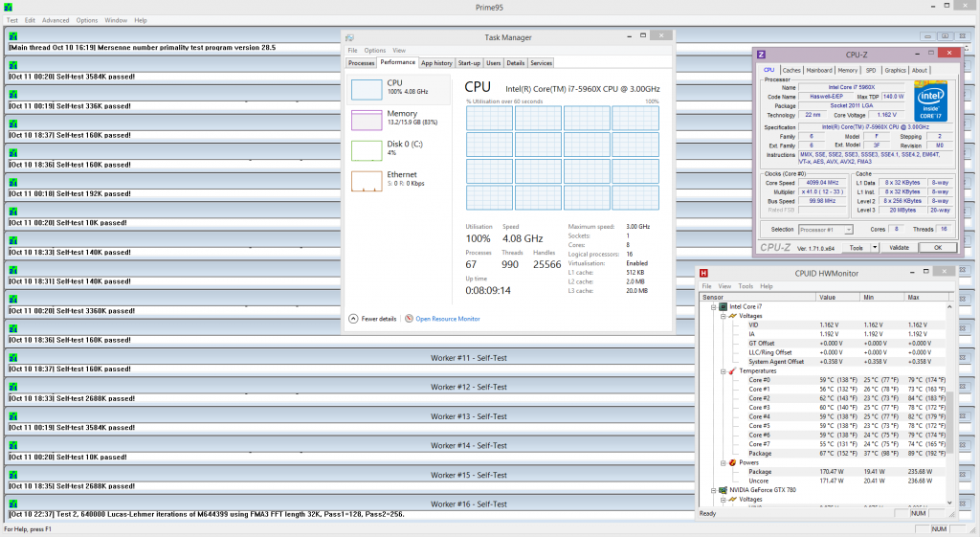Click the Resource Monitor icon in Task Manager

(x=409, y=319)
